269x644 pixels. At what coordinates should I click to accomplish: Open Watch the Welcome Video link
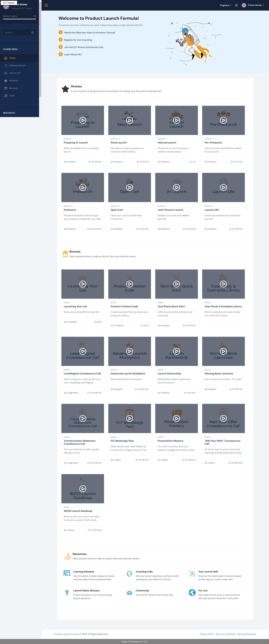click(x=90, y=32)
